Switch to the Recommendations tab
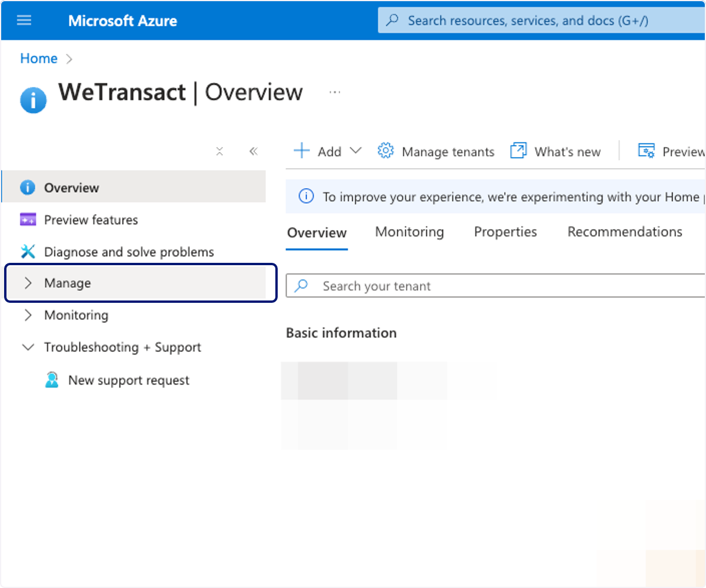The width and height of the screenshot is (706, 588). [625, 232]
